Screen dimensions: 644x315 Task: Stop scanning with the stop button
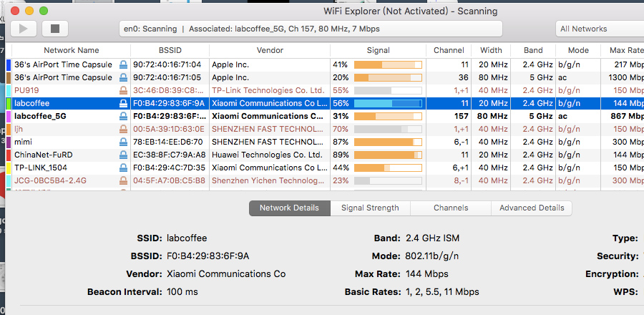pyautogui.click(x=54, y=29)
